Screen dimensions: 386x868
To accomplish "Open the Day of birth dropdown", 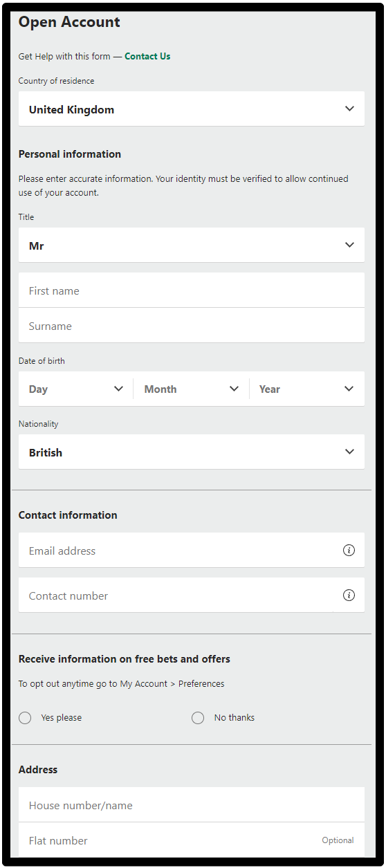I will pyautogui.click(x=76, y=389).
